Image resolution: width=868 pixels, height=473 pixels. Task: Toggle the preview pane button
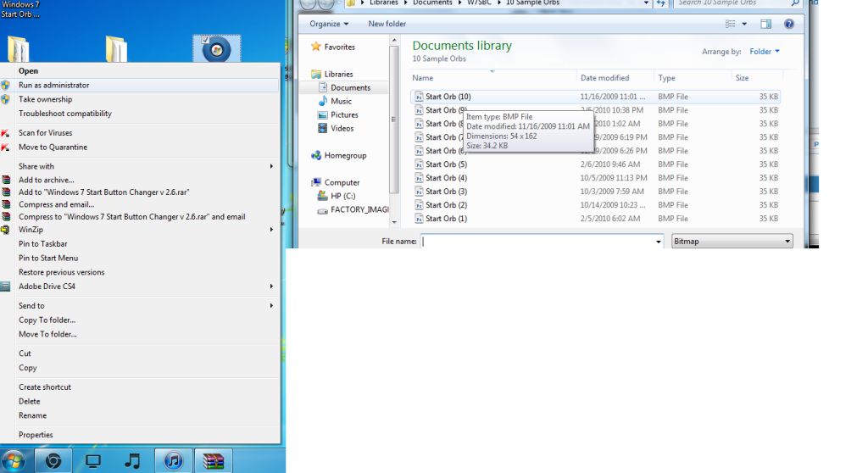tap(765, 24)
